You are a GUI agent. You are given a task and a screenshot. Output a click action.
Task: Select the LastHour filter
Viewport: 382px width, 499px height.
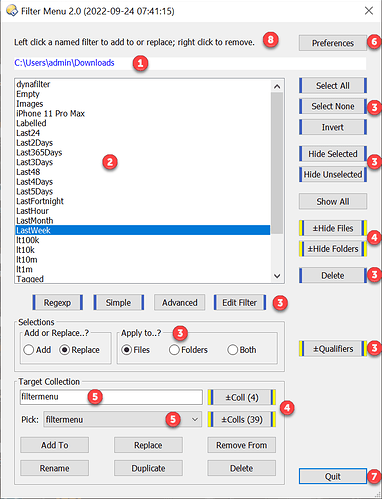143,211
